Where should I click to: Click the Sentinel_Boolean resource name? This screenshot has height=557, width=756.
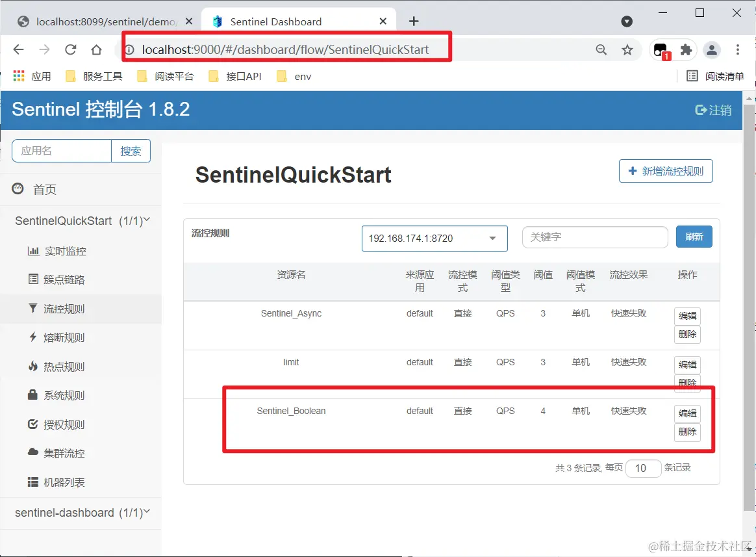tap(291, 411)
